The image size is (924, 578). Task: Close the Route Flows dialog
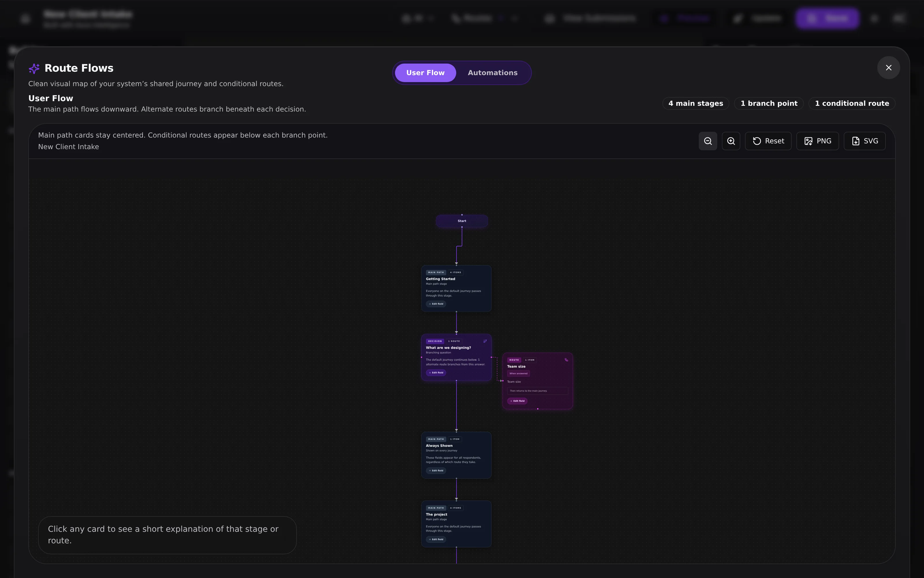(888, 68)
